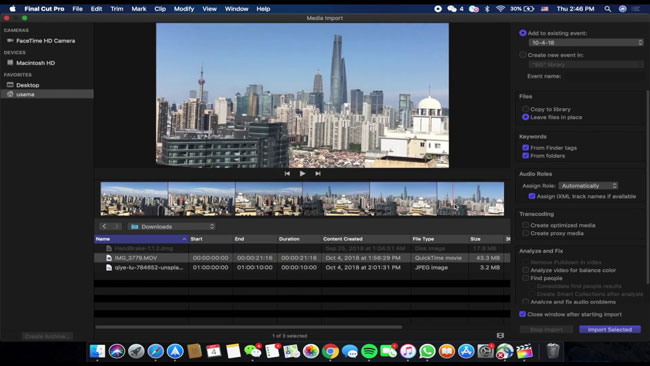Open Launchpad rocket in Dock
This screenshot has width=650, height=366.
point(136,351)
